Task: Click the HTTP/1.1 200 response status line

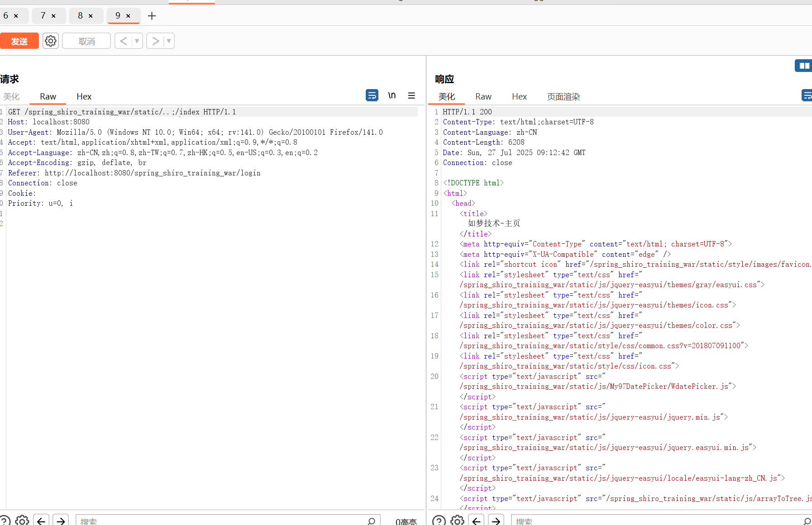Action: [467, 112]
